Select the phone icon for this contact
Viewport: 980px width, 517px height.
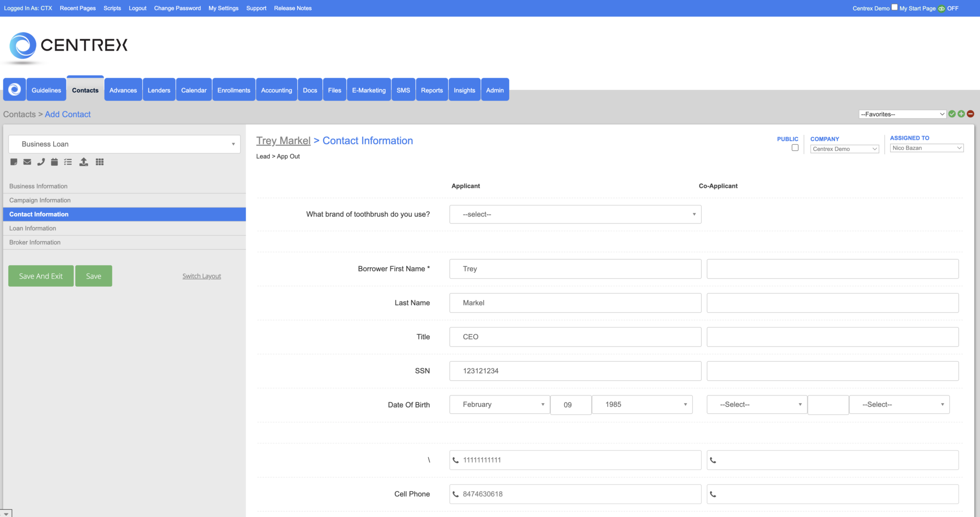tap(41, 162)
